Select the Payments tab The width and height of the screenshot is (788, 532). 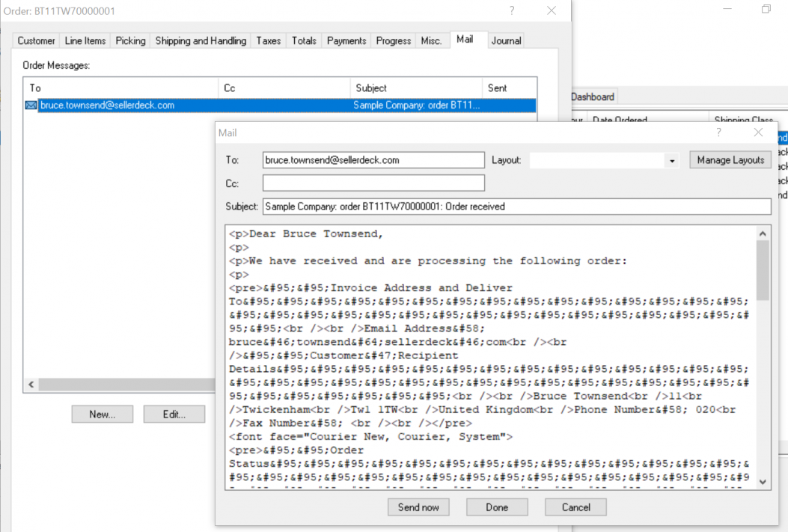(346, 40)
